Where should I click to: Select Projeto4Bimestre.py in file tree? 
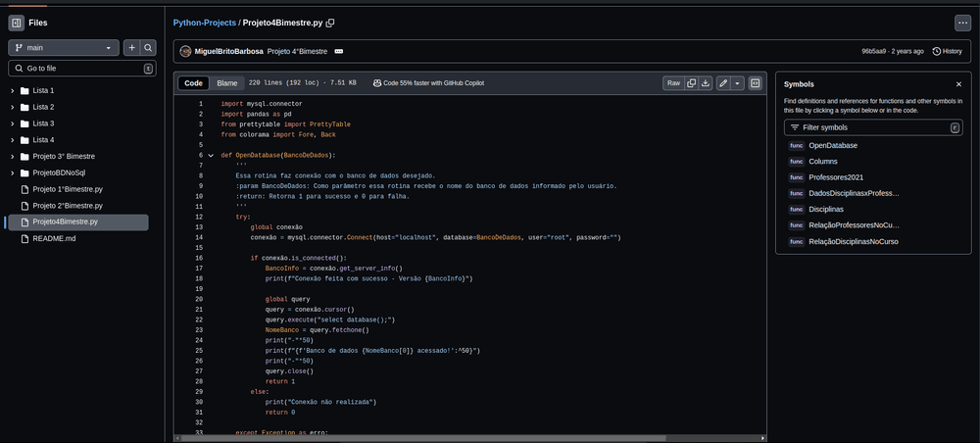click(x=76, y=221)
